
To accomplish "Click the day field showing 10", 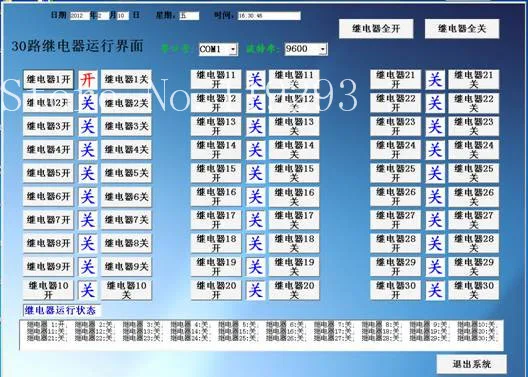I will (123, 16).
